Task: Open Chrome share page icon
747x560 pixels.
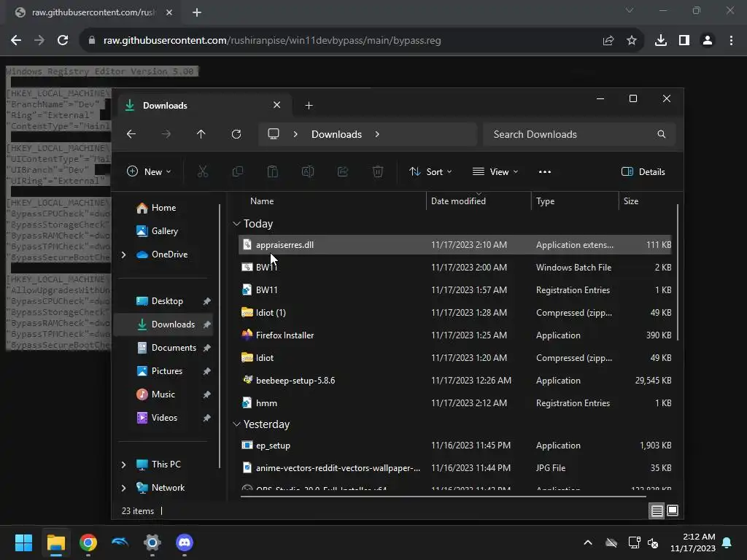Action: pos(608,41)
